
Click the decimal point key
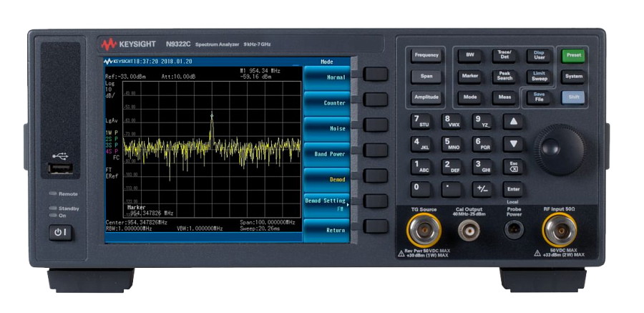(x=451, y=189)
